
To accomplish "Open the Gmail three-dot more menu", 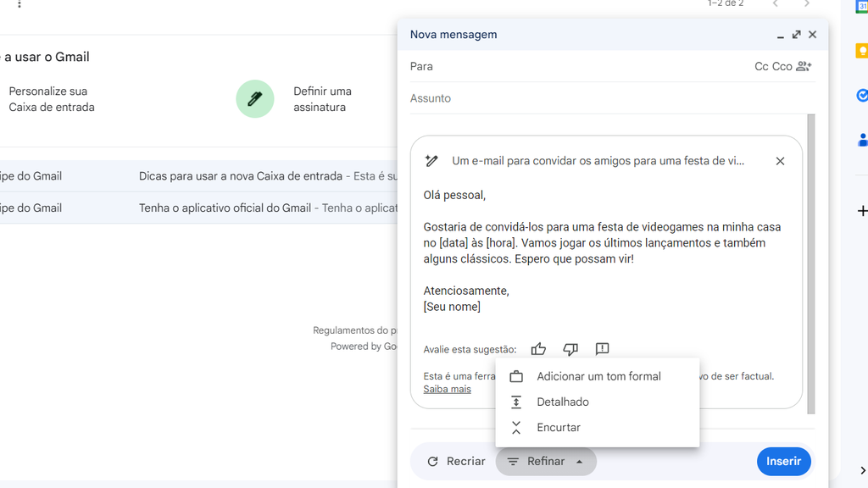I will pyautogui.click(x=19, y=4).
